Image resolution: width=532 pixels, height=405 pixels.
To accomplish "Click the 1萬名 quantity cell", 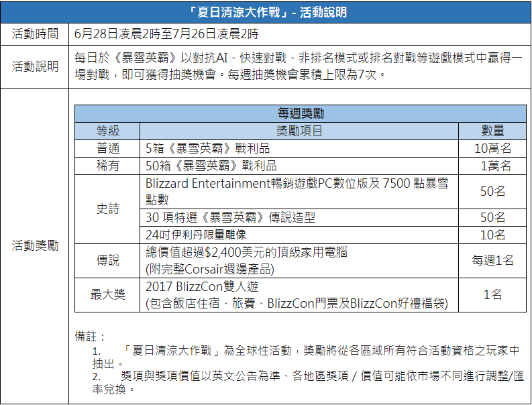I will click(492, 166).
